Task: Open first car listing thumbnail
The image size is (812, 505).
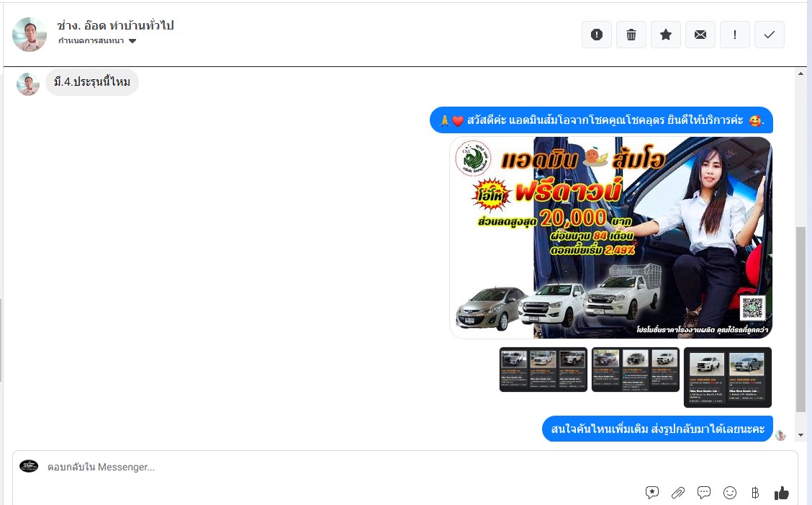Action: click(543, 370)
